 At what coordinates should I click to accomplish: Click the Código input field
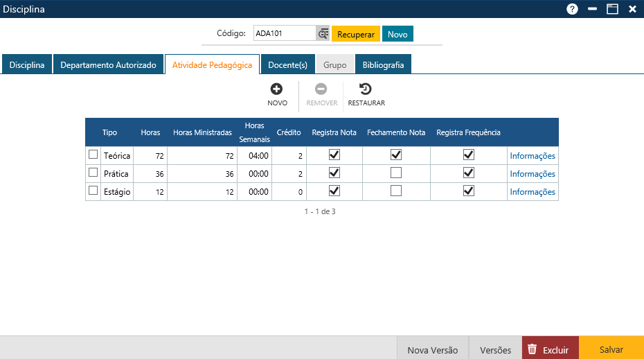pyautogui.click(x=284, y=33)
